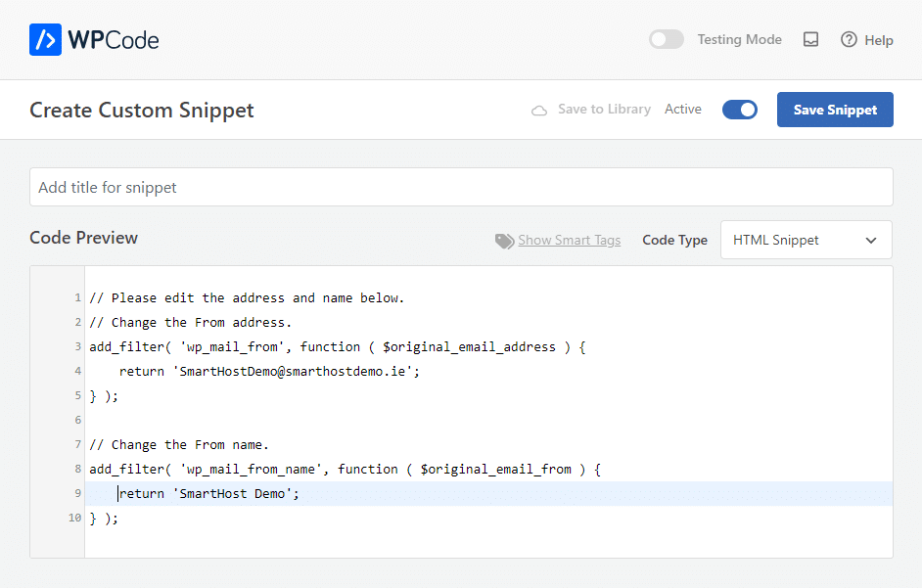922x588 pixels.
Task: Click the Help label in header
Action: point(879,40)
